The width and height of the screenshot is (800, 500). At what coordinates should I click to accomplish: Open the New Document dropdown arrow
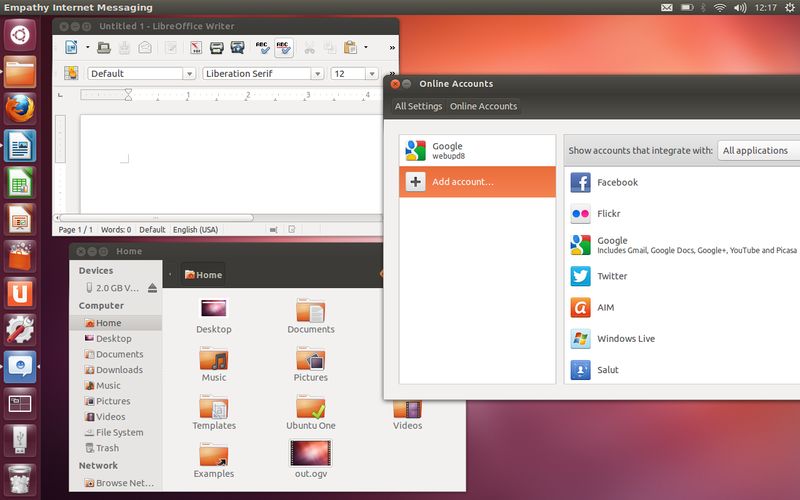tap(87, 47)
